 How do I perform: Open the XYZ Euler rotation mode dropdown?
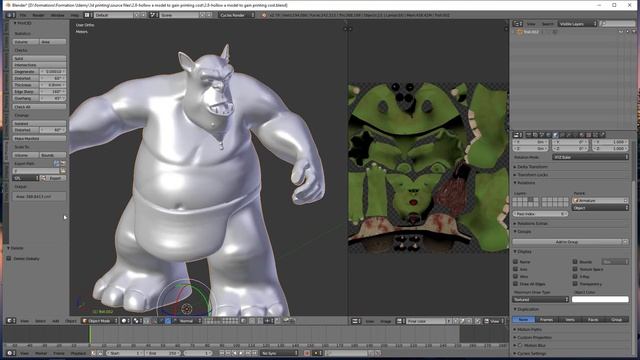590,157
